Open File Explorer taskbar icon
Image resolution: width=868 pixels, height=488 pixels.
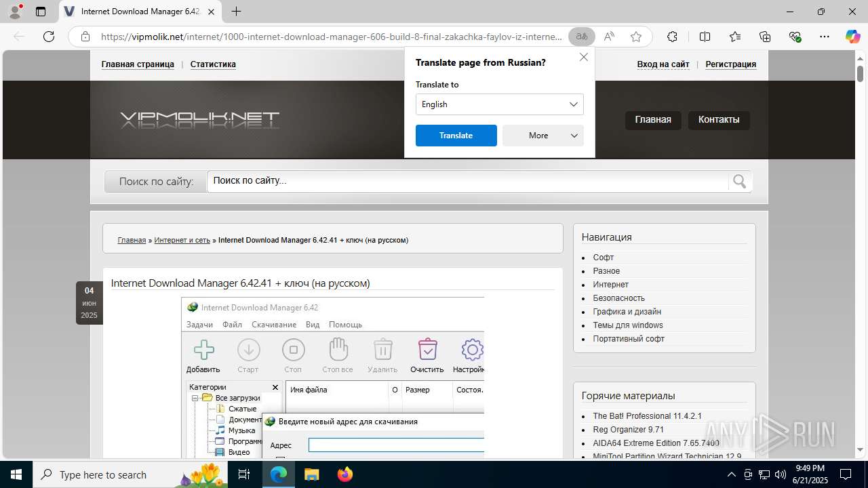click(x=311, y=474)
